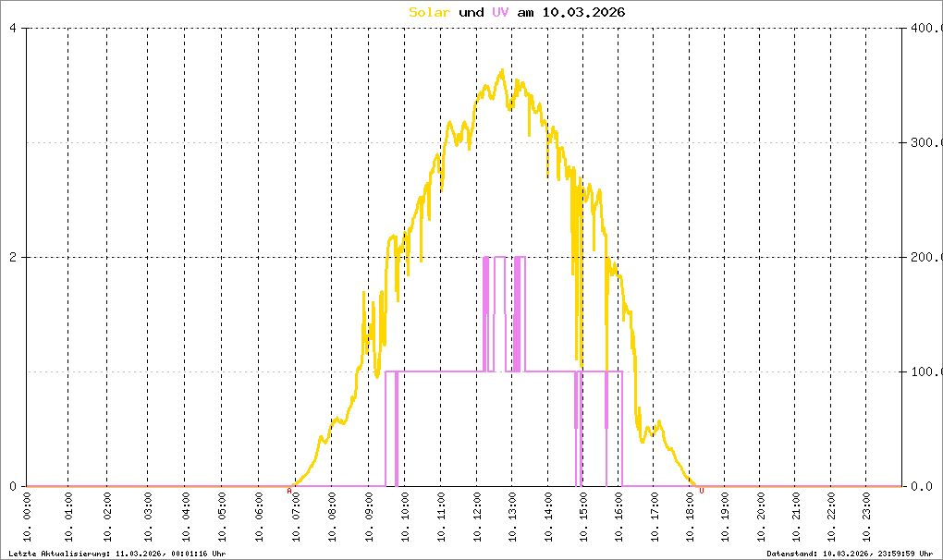The height and width of the screenshot is (560, 943).
Task: Click right axis value 100.0
Action: coord(926,371)
